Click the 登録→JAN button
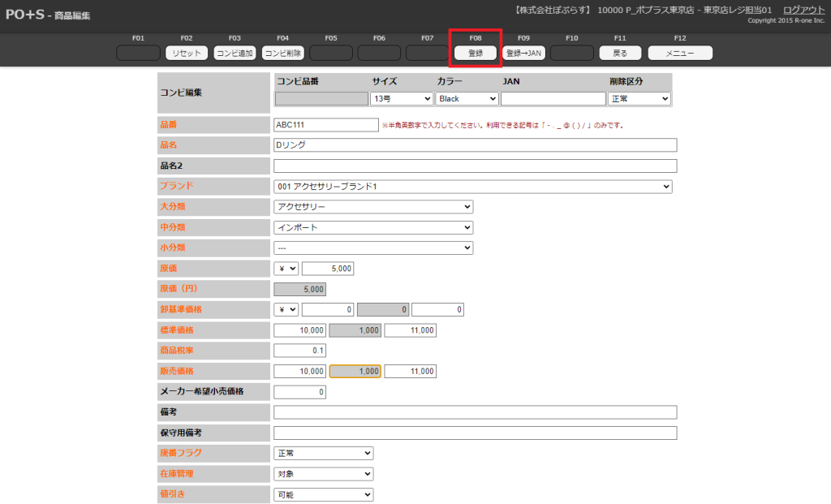Screen dimensions: 831x504 [x=523, y=53]
